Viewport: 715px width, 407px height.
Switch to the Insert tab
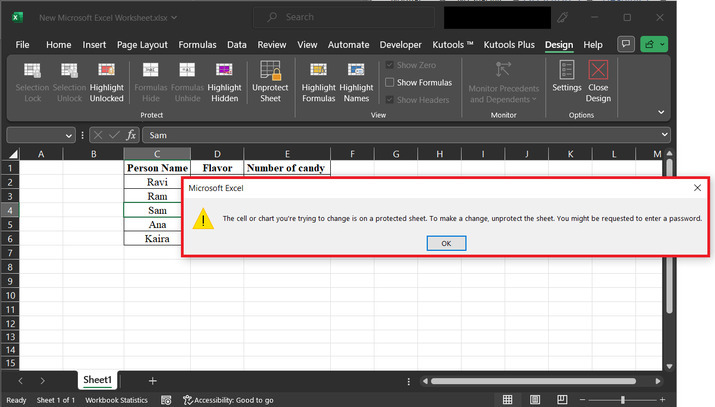pyautogui.click(x=94, y=45)
